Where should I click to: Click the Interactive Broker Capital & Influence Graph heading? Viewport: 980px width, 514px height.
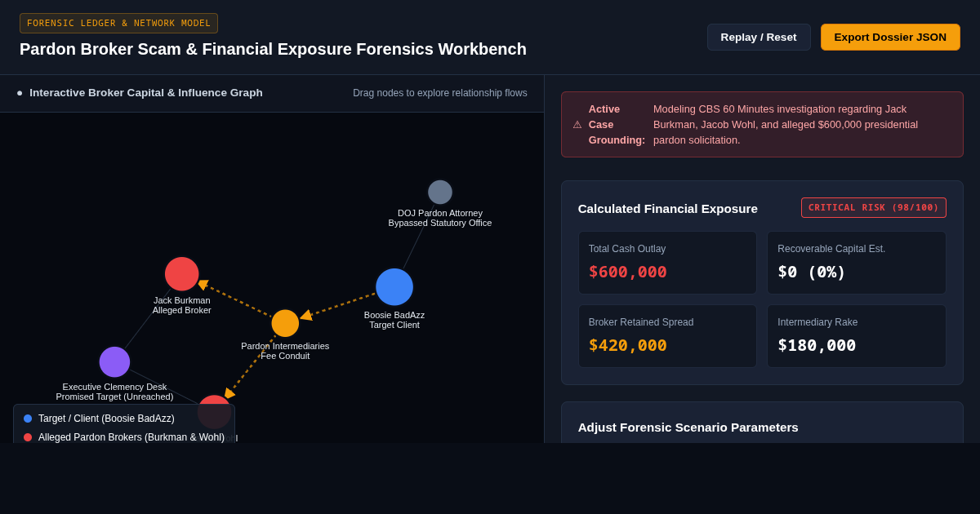[146, 93]
